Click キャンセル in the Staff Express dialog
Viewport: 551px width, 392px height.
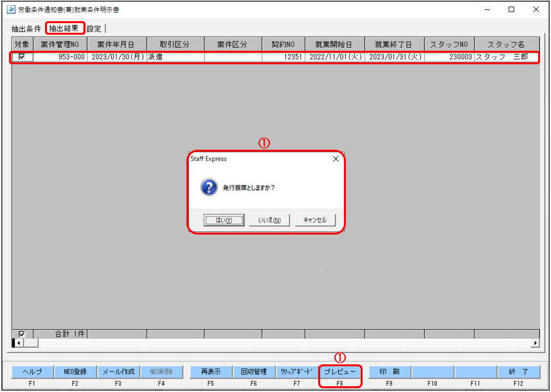point(315,220)
